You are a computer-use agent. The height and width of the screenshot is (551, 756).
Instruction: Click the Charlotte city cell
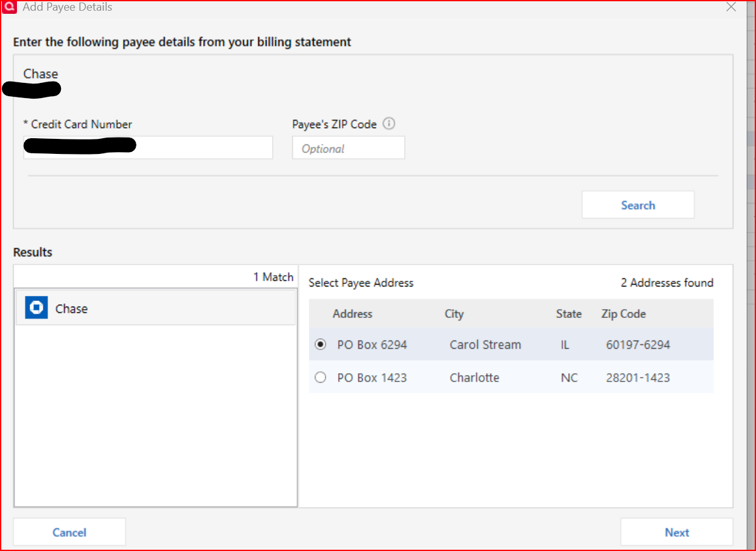[474, 378]
